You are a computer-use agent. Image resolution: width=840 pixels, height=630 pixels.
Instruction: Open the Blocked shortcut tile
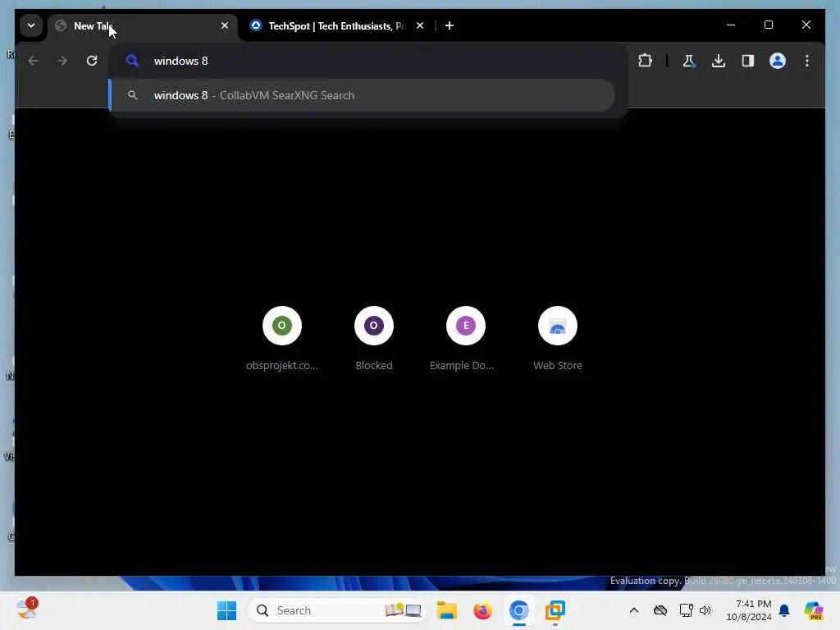[374, 339]
